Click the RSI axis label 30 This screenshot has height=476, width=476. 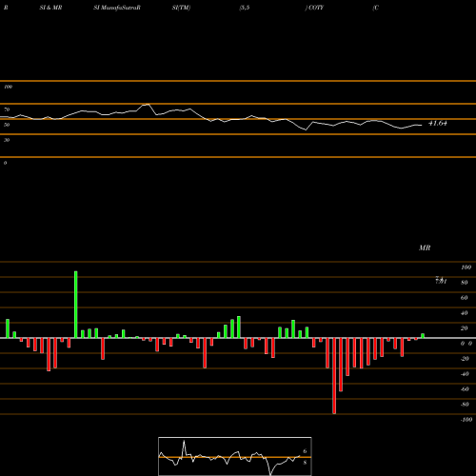[7, 140]
